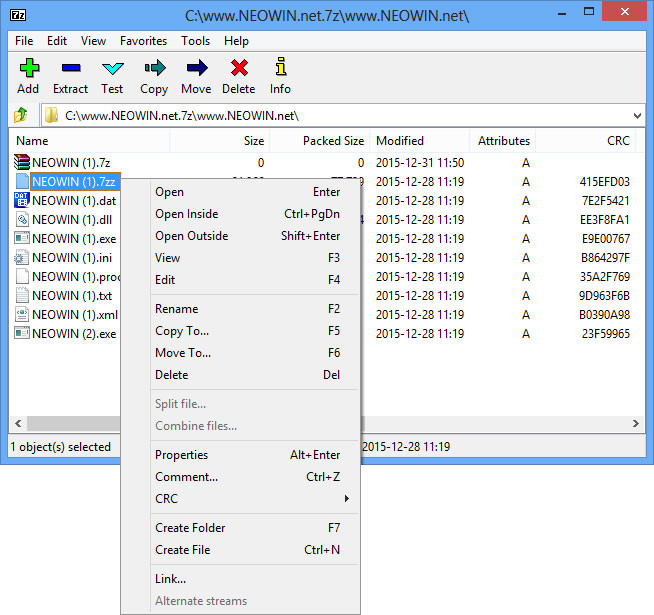This screenshot has height=615, width=654.
Task: Open the Help menu
Action: pos(236,41)
